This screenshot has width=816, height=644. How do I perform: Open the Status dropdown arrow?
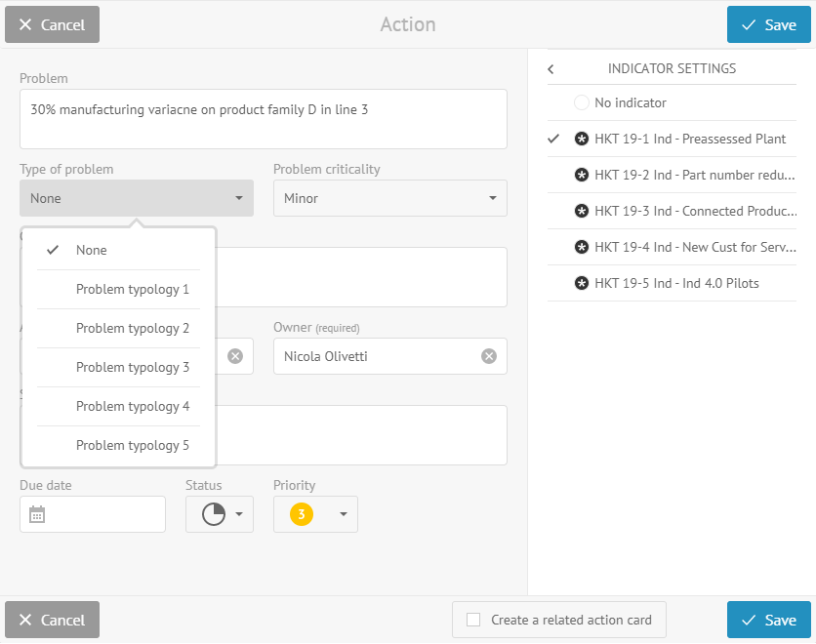click(x=239, y=514)
